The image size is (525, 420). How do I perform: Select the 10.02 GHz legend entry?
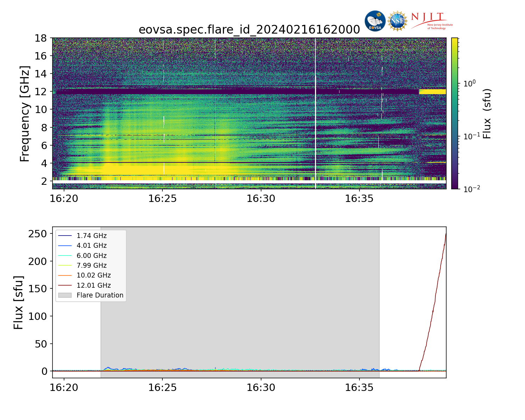(x=93, y=275)
